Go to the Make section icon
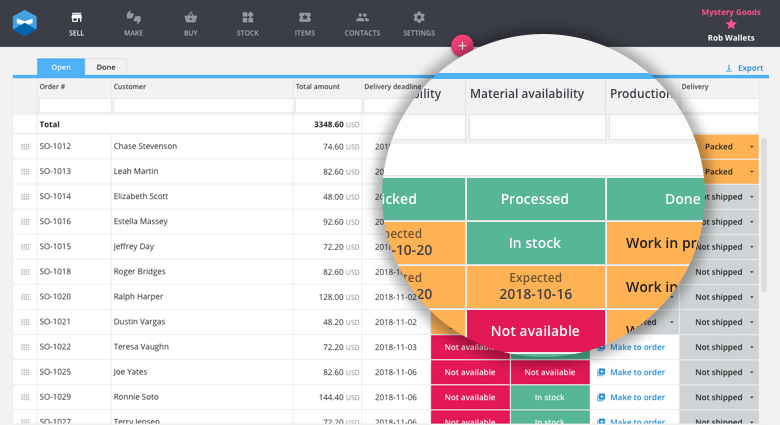This screenshot has height=425, width=780. click(x=133, y=18)
